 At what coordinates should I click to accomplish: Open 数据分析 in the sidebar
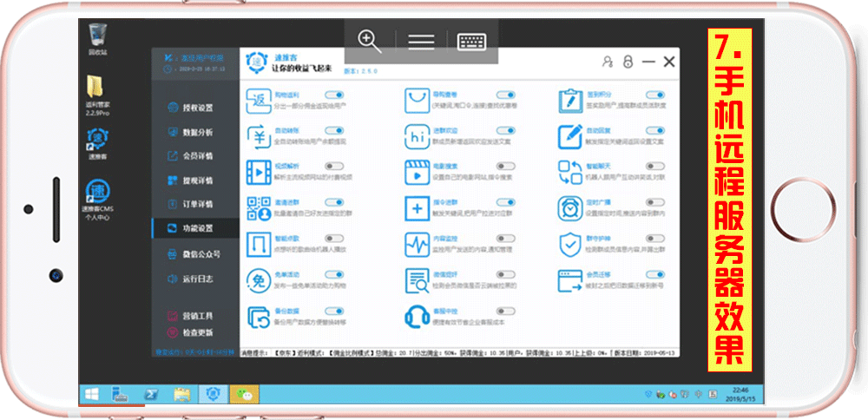[195, 132]
